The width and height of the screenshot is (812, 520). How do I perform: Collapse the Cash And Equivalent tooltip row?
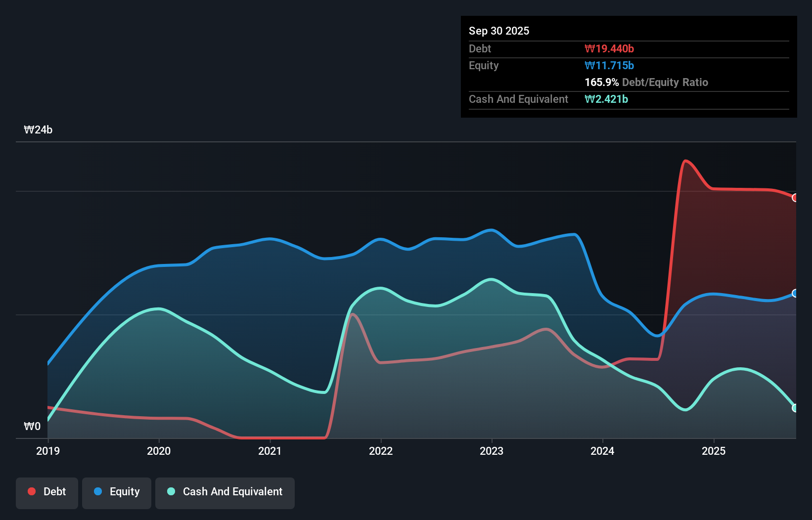(518, 99)
